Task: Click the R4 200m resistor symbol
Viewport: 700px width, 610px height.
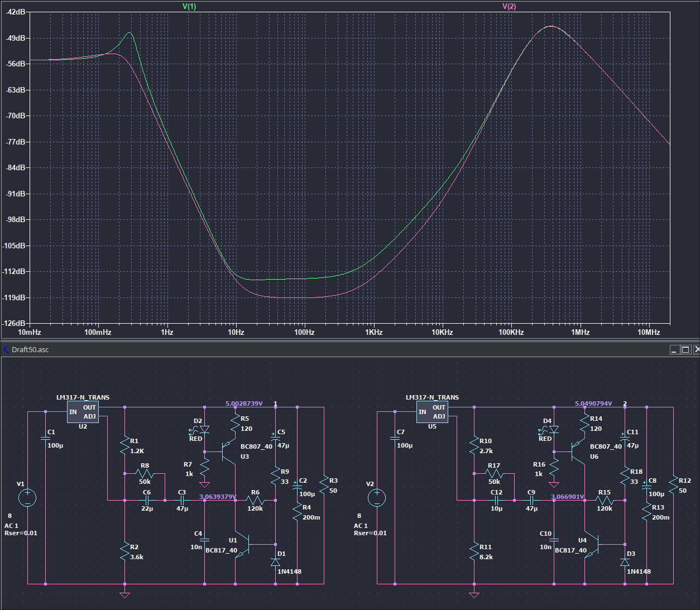Action: pos(297,512)
